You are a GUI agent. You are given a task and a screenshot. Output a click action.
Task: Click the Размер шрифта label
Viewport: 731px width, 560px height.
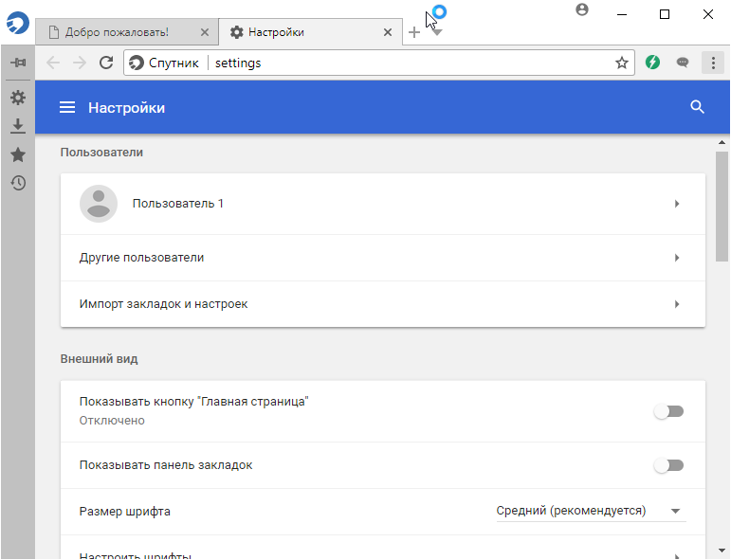click(124, 511)
